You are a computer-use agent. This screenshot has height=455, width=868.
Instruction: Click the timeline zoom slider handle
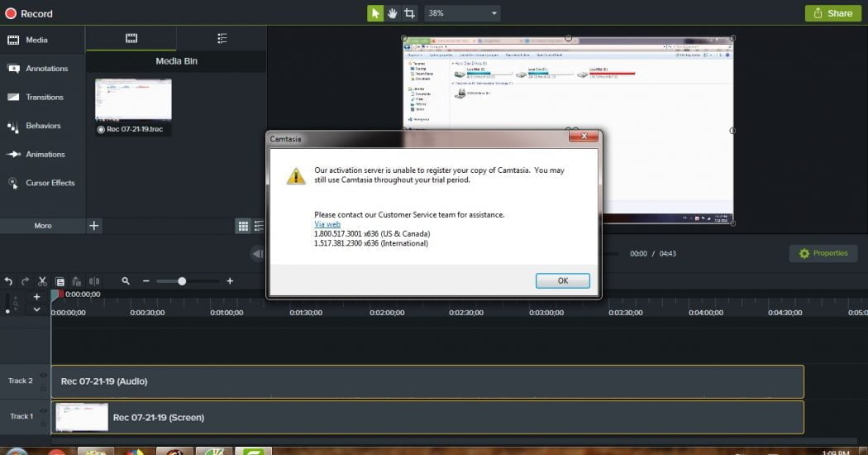(182, 281)
